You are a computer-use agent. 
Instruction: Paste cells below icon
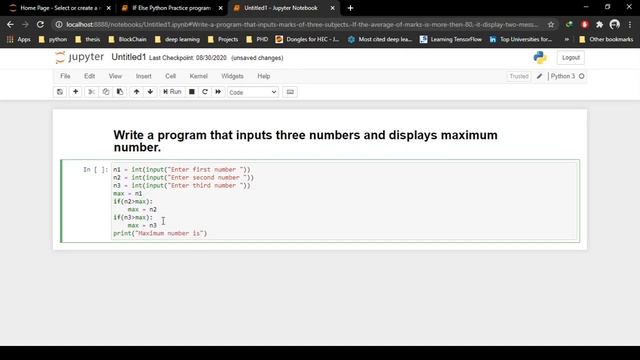tap(120, 92)
